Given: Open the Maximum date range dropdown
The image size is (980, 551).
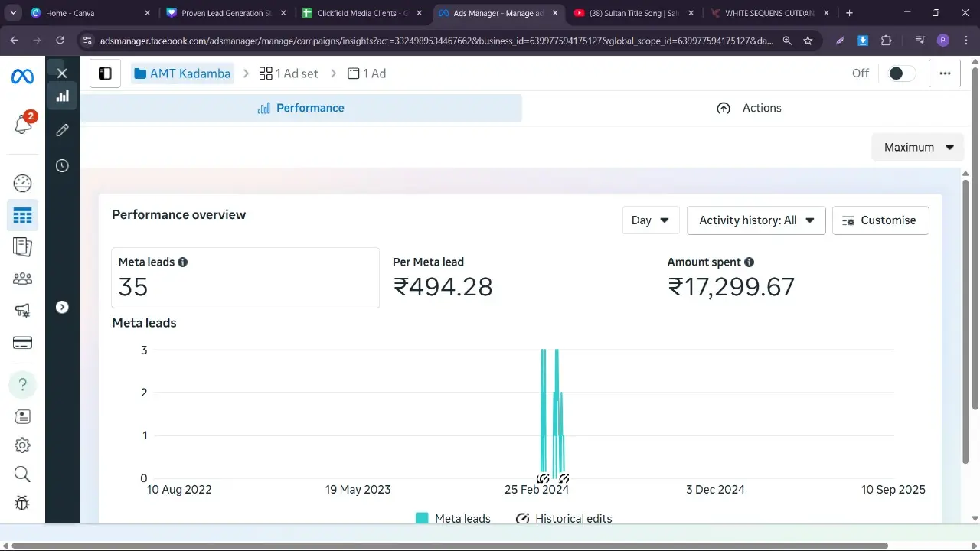Looking at the screenshot, I should pos(917,147).
